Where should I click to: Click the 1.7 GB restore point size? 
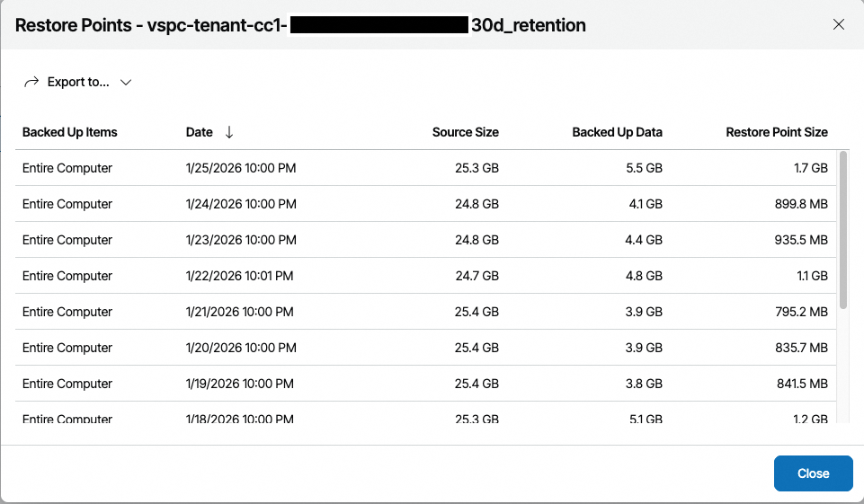811,168
